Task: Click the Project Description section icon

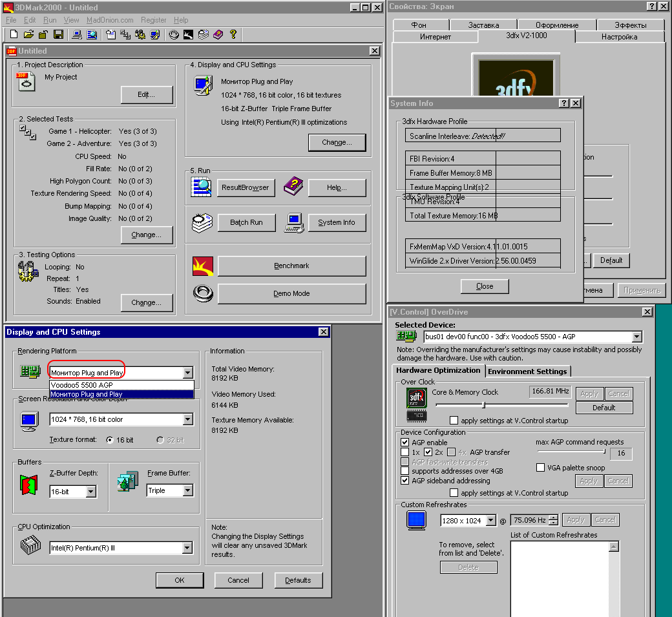Action: click(26, 81)
